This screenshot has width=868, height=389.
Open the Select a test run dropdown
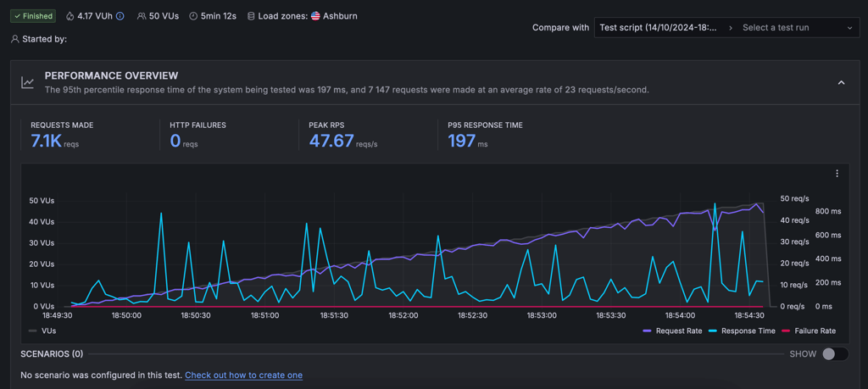point(797,28)
